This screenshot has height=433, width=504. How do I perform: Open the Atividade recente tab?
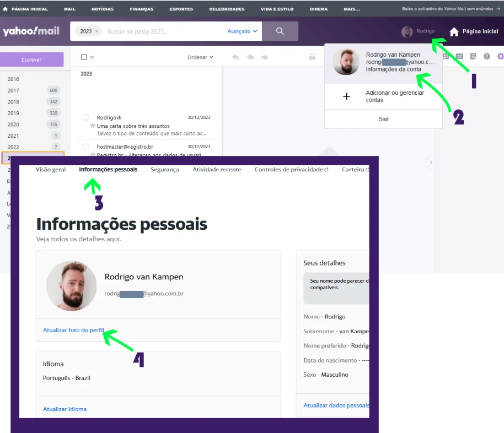pyautogui.click(x=217, y=169)
